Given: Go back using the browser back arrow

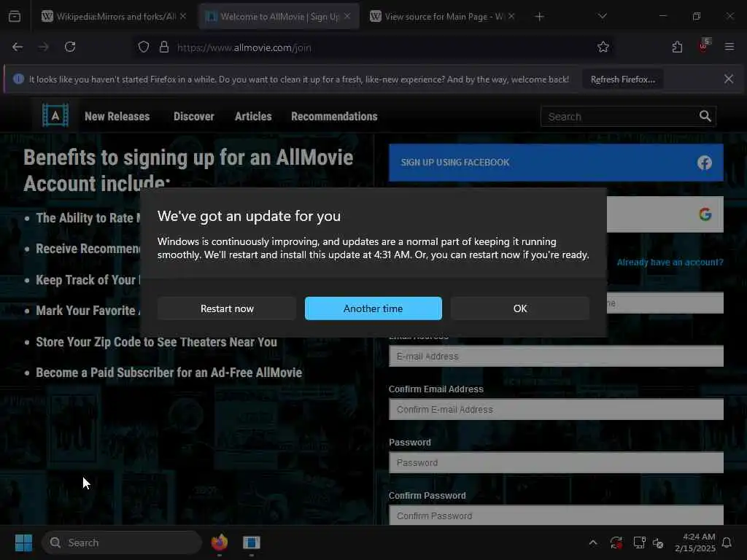Looking at the screenshot, I should tap(18, 47).
